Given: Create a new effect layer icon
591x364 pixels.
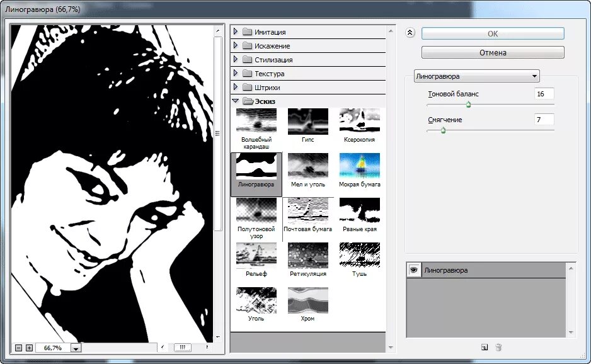Looking at the screenshot, I should [x=485, y=348].
